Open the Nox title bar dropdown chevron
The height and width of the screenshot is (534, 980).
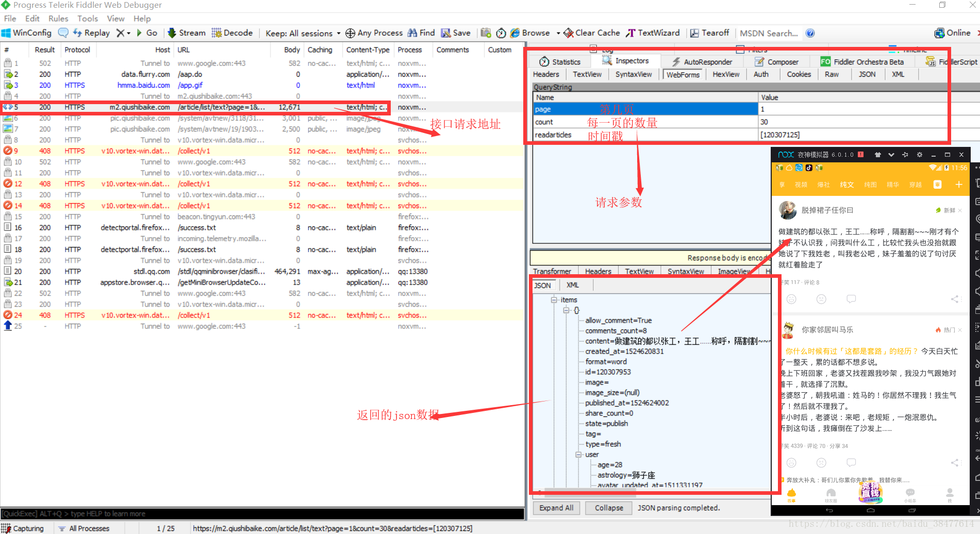(891, 155)
